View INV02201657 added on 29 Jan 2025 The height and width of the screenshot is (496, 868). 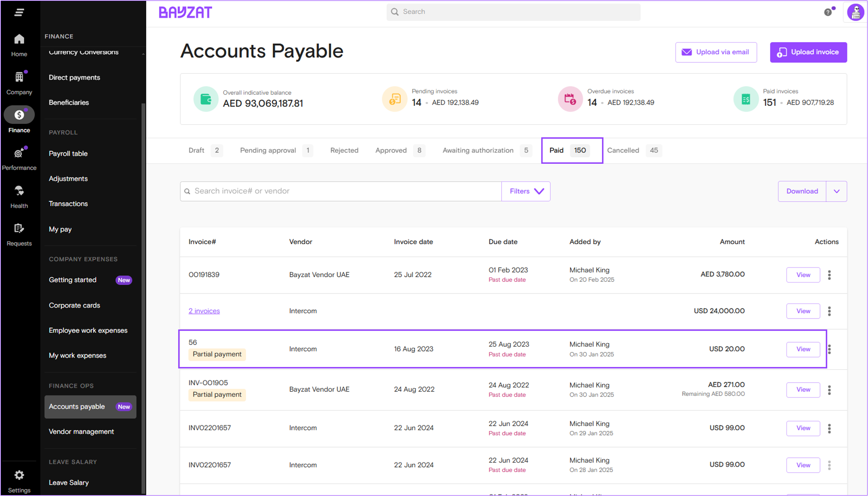803,428
